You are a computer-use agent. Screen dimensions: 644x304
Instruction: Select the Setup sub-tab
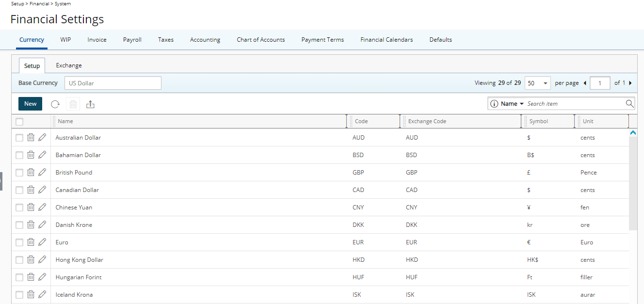coord(32,65)
